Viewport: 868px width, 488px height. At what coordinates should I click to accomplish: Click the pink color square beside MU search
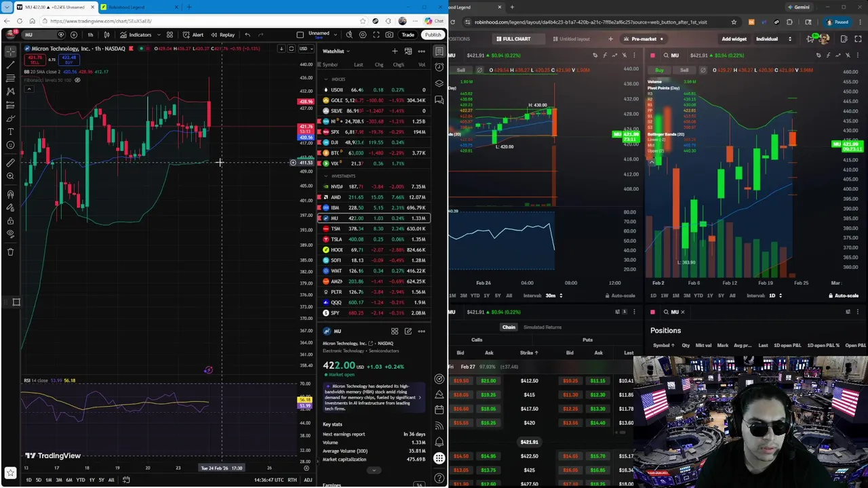653,56
